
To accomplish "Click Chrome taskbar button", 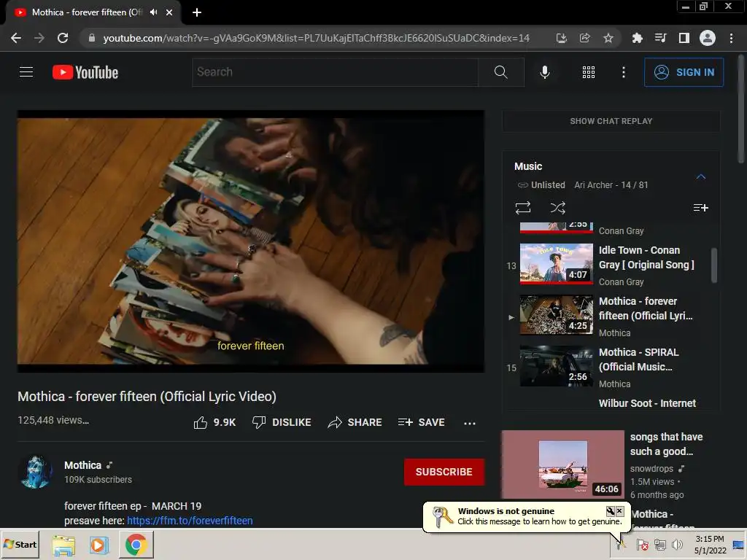I will tap(136, 545).
